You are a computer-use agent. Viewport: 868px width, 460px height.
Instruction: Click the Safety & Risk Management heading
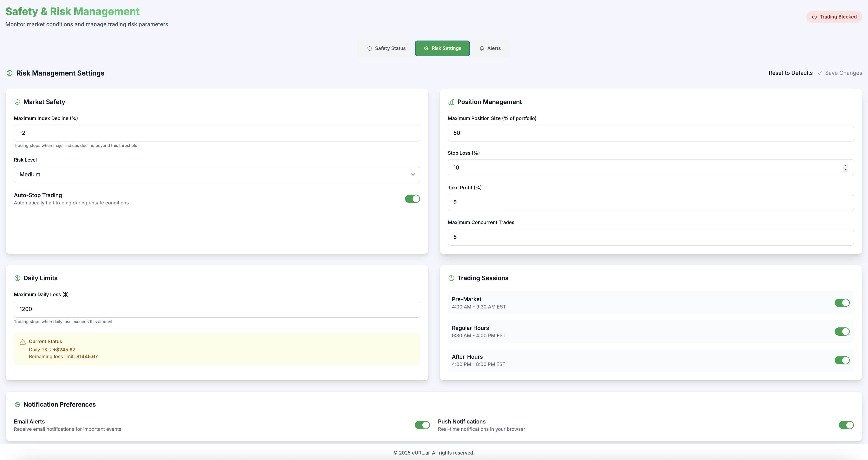click(x=72, y=11)
